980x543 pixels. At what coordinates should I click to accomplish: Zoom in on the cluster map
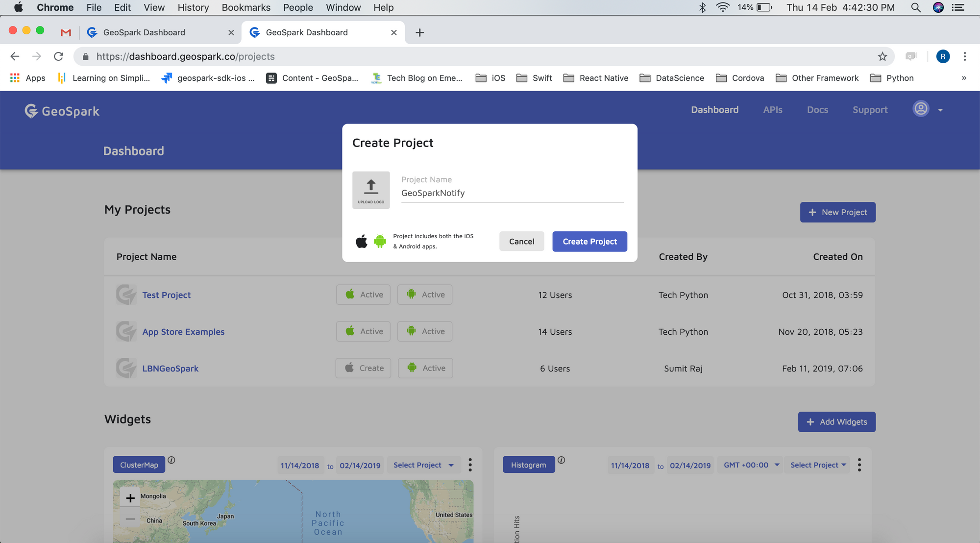click(130, 498)
